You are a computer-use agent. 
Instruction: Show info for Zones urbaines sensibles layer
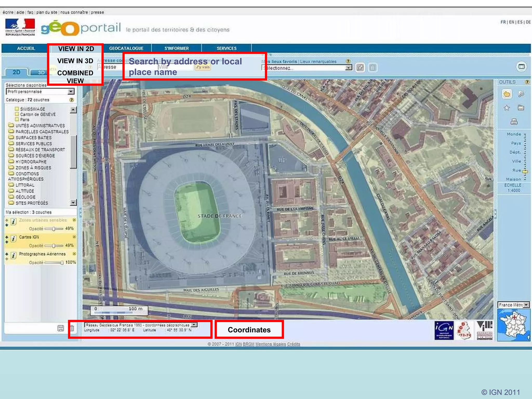(x=13, y=222)
